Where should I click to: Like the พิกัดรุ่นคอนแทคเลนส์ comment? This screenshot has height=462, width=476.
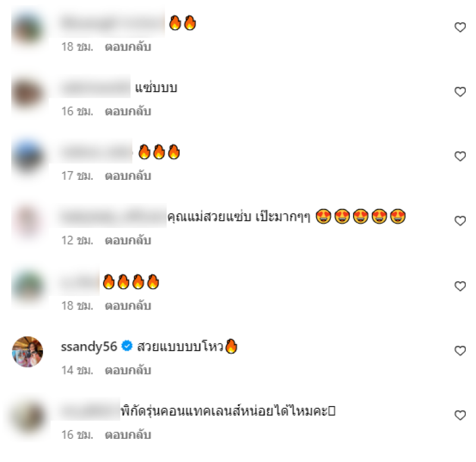(x=460, y=415)
